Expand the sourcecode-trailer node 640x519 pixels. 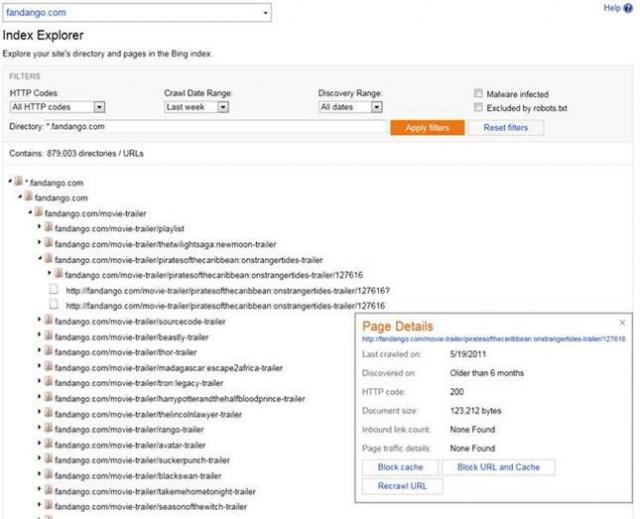coord(40,319)
